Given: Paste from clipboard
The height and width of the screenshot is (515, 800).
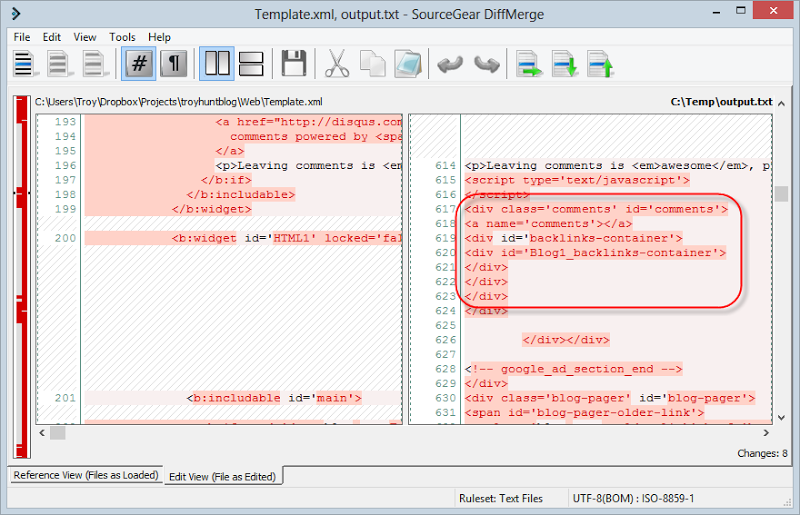Looking at the screenshot, I should pos(408,64).
